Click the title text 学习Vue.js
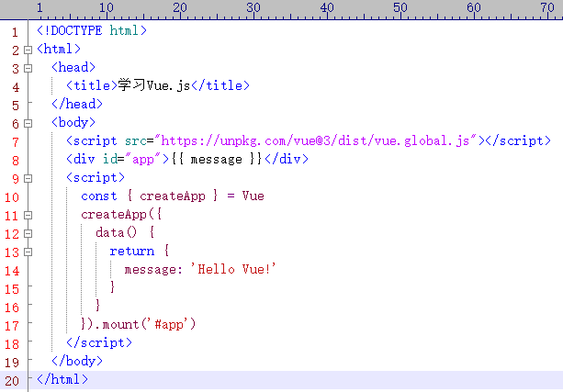Image resolution: width=563 pixels, height=392 pixels. click(x=154, y=85)
